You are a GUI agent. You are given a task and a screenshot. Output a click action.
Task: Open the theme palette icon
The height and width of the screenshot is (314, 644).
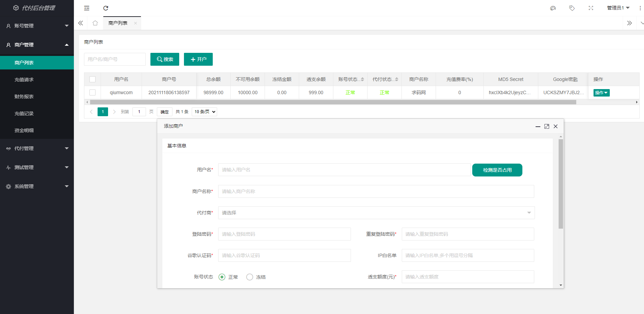[x=553, y=8]
